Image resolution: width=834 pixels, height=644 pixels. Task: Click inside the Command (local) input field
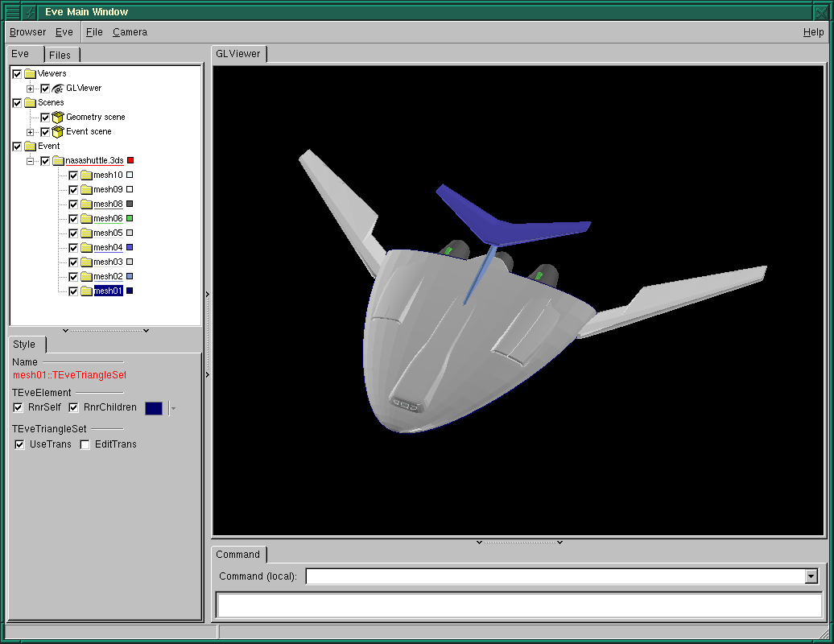click(523, 576)
